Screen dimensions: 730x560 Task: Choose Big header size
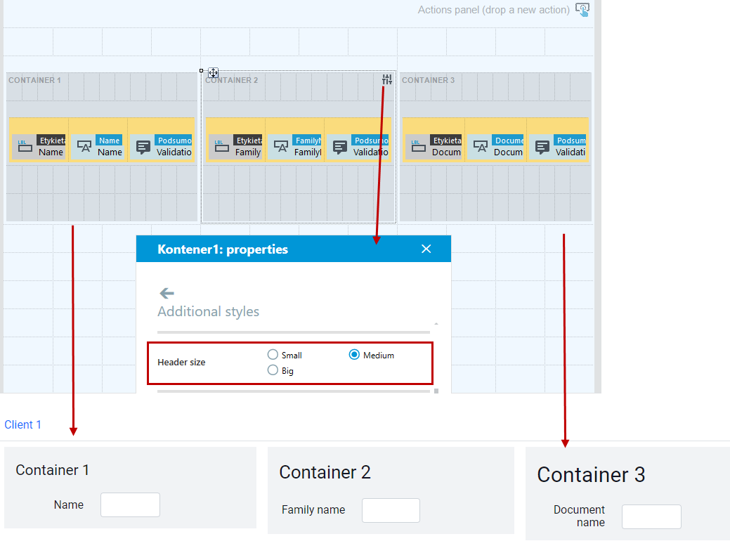coord(273,370)
